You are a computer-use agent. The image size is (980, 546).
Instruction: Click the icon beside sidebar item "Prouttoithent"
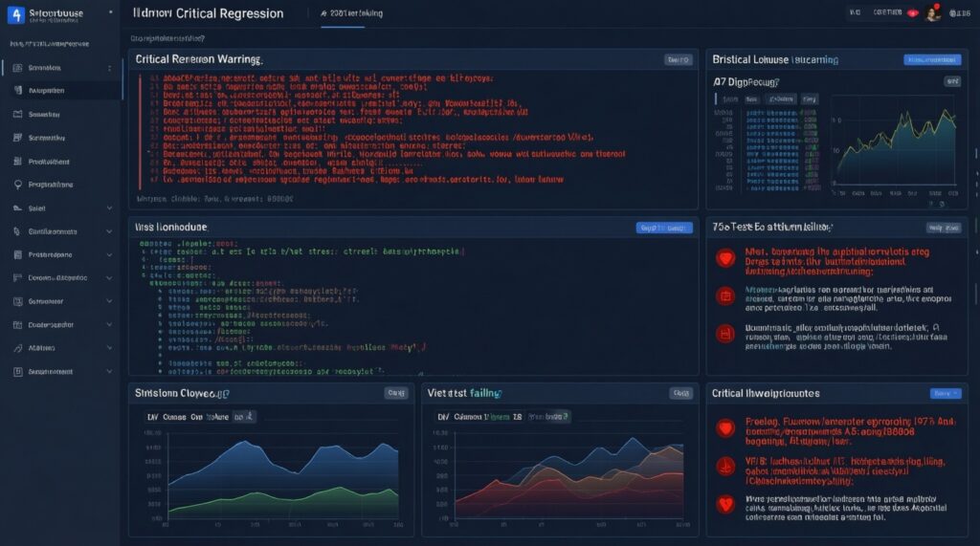pos(17,162)
